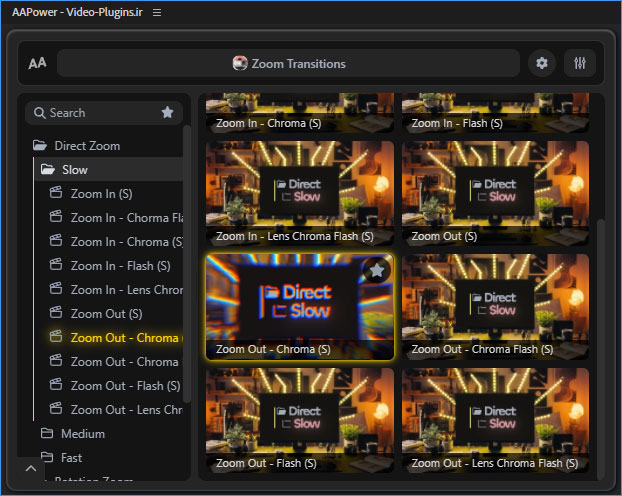Click soccer-ball pack icon beside Zoom Transitions

240,63
